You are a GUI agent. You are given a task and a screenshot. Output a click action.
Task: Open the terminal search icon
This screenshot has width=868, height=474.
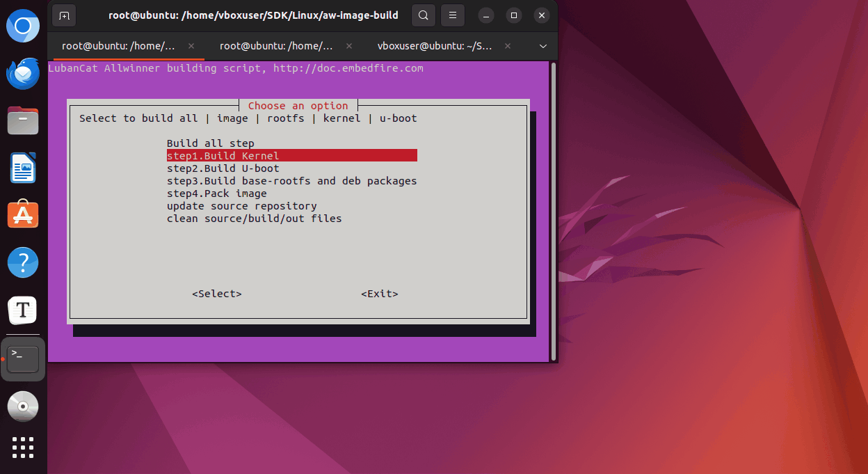pyautogui.click(x=423, y=15)
